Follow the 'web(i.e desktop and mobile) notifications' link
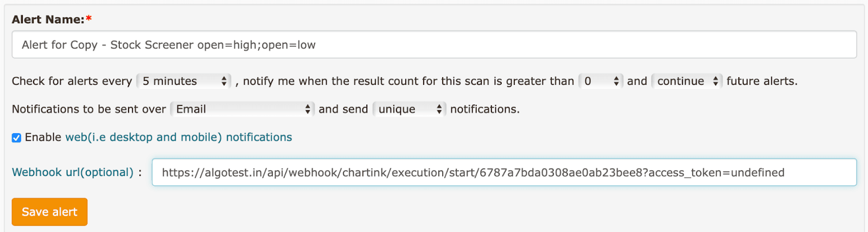The image size is (868, 232). tap(178, 137)
